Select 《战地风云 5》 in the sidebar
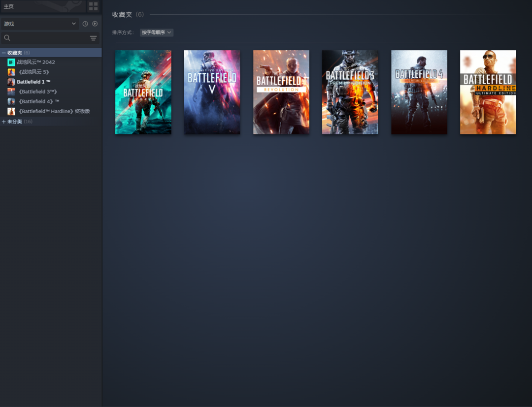532x407 pixels. pyautogui.click(x=33, y=72)
